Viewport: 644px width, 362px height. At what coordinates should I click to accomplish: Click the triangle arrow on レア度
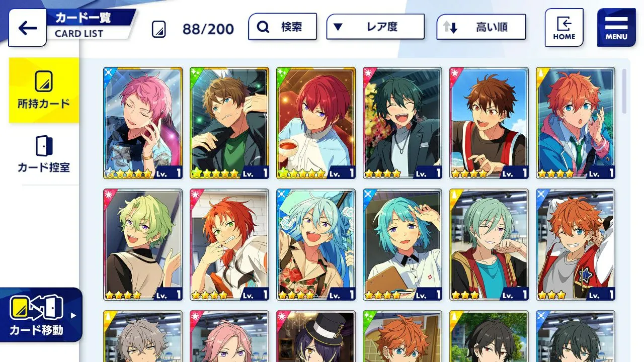tap(338, 27)
